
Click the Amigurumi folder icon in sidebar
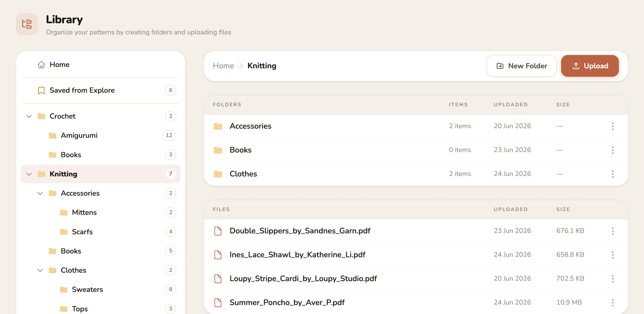tap(53, 135)
